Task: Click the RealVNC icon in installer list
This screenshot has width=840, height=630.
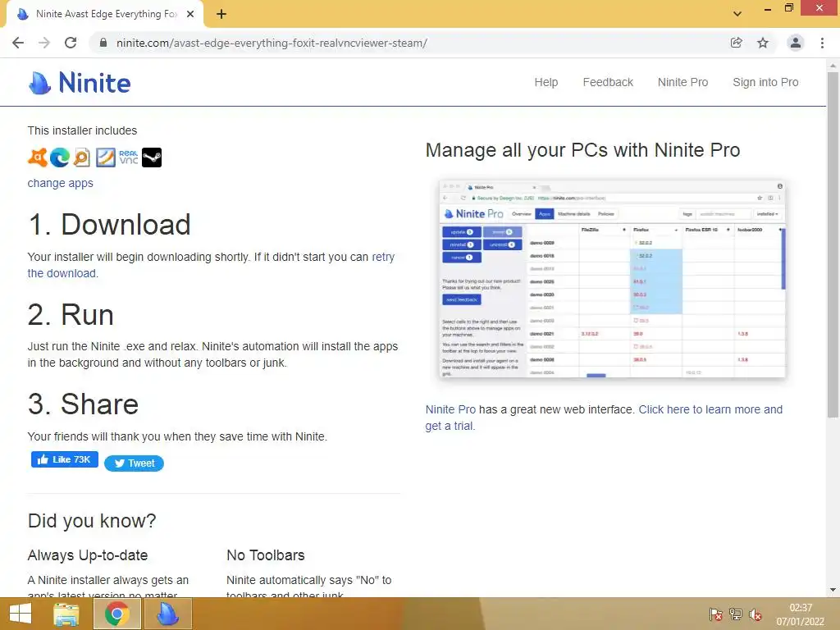Action: (x=129, y=157)
